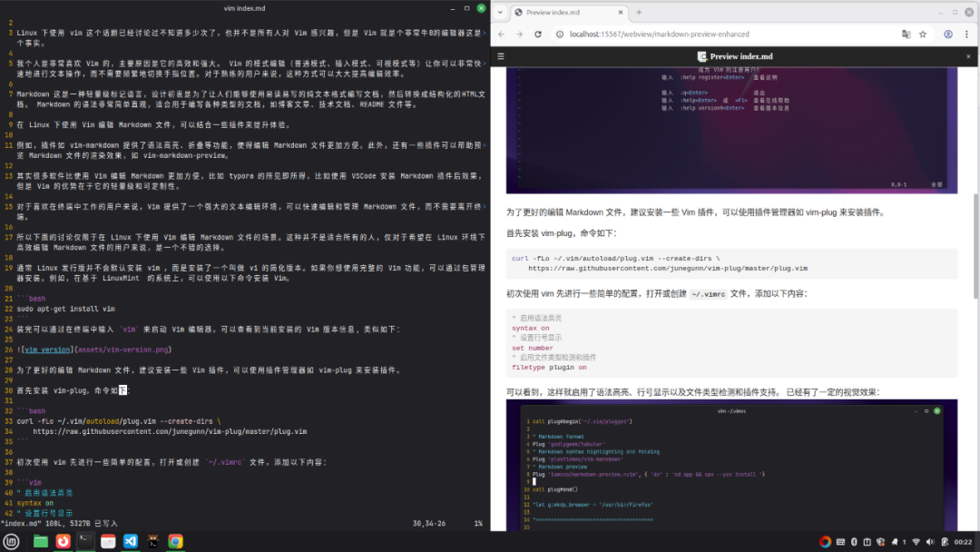
Task: Expand the tab search dropdown
Action: click(x=500, y=13)
